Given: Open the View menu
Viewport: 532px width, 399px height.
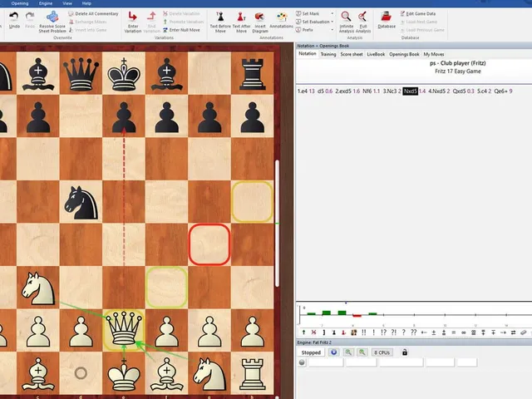Looking at the screenshot, I should tap(67, 3).
